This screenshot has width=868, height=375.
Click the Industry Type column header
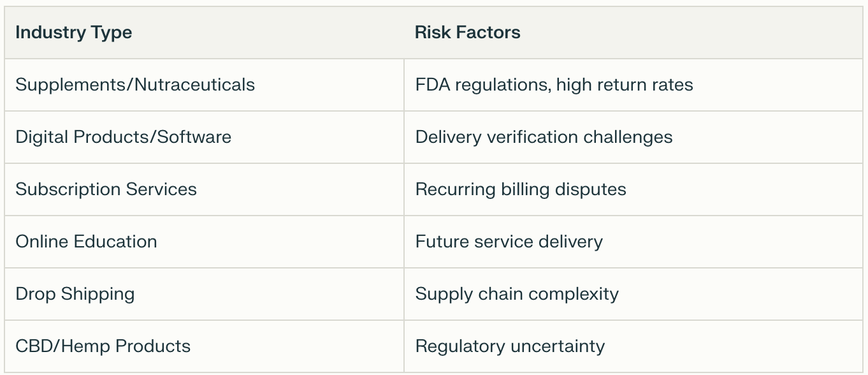74,33
